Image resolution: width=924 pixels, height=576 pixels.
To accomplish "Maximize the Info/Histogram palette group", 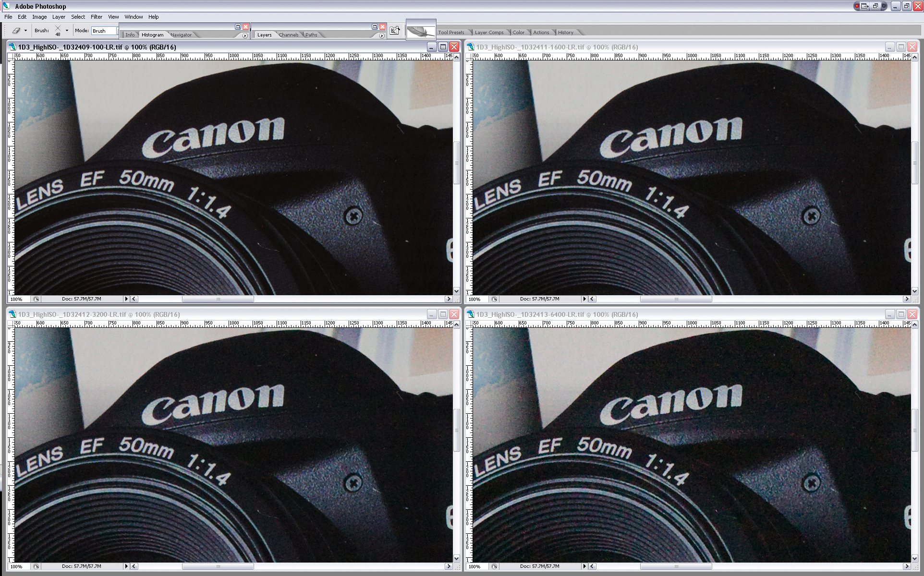I will click(238, 27).
